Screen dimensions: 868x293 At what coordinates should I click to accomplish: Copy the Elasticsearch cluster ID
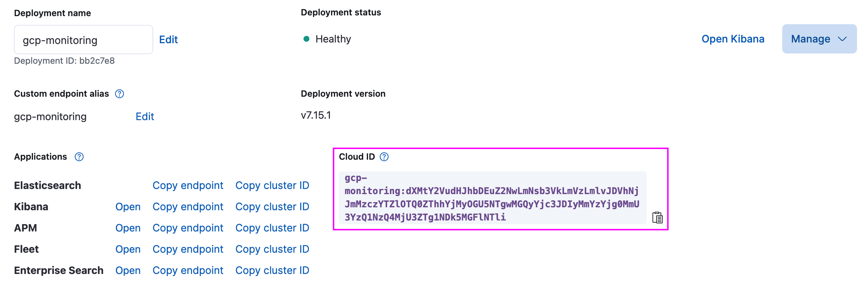point(272,185)
